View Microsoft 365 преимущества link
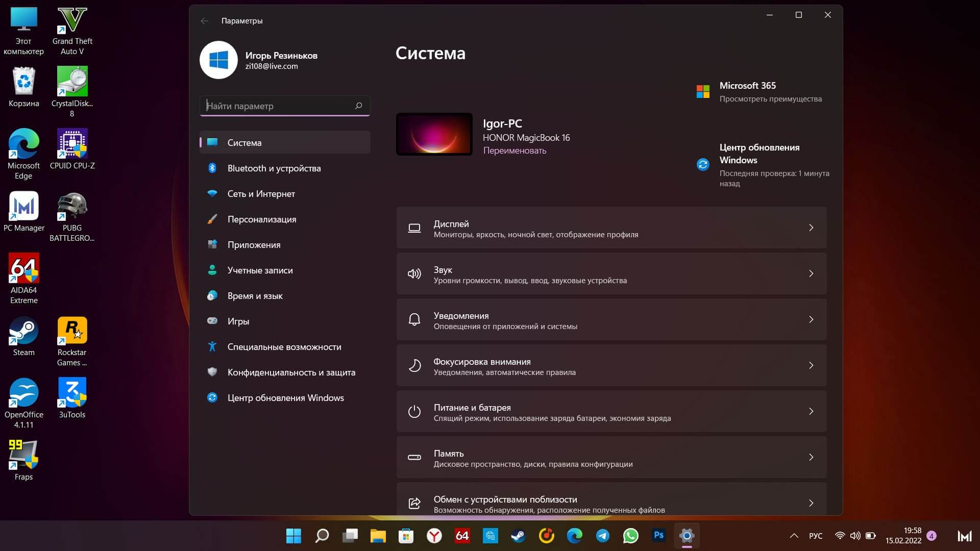This screenshot has height=551, width=980. coord(770,98)
